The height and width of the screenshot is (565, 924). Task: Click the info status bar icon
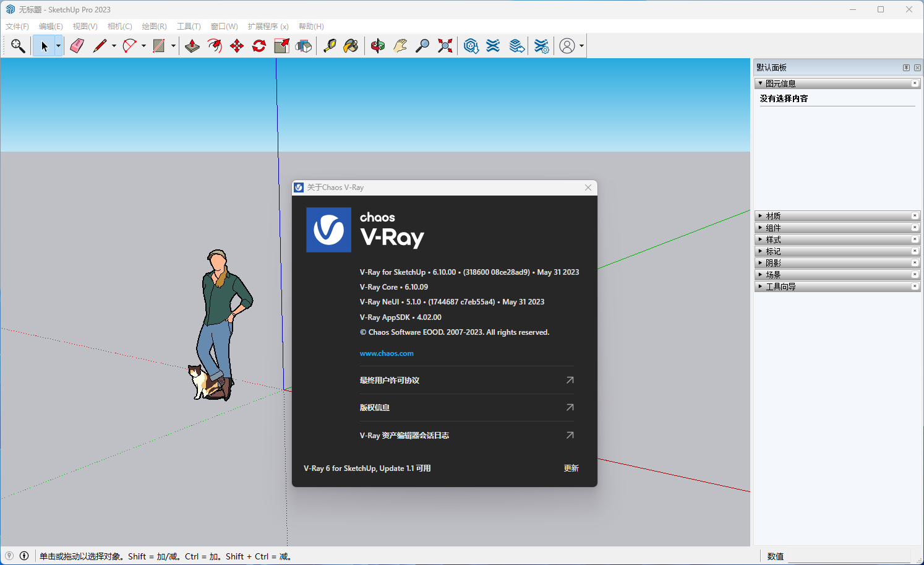24,556
